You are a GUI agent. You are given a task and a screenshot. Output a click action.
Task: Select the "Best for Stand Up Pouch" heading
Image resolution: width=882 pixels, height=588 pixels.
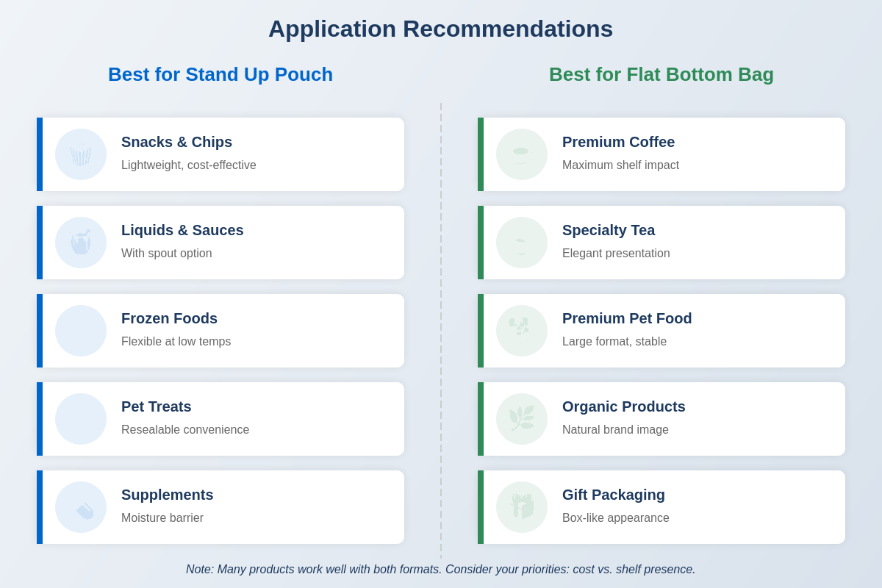(x=220, y=74)
